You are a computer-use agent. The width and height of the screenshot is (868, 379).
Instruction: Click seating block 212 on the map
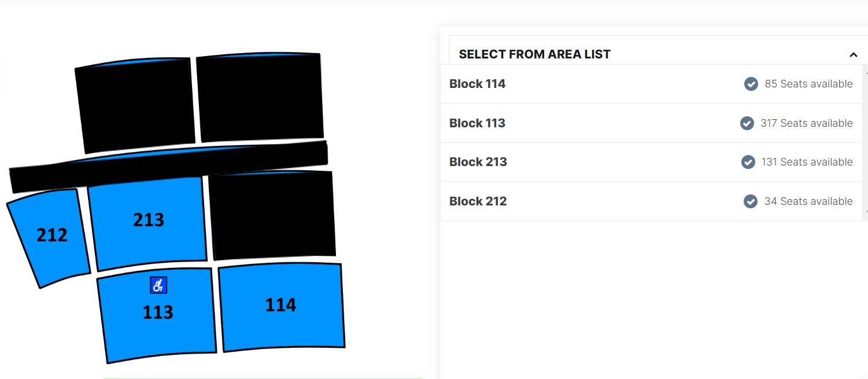tap(50, 237)
